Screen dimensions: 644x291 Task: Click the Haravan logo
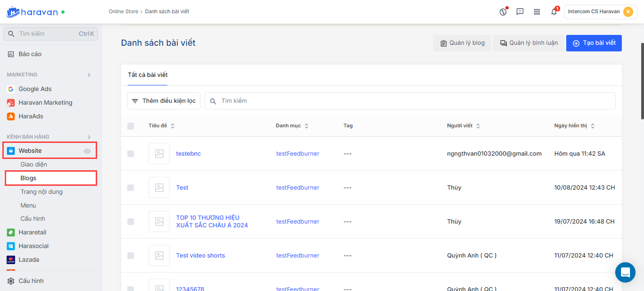tap(32, 12)
